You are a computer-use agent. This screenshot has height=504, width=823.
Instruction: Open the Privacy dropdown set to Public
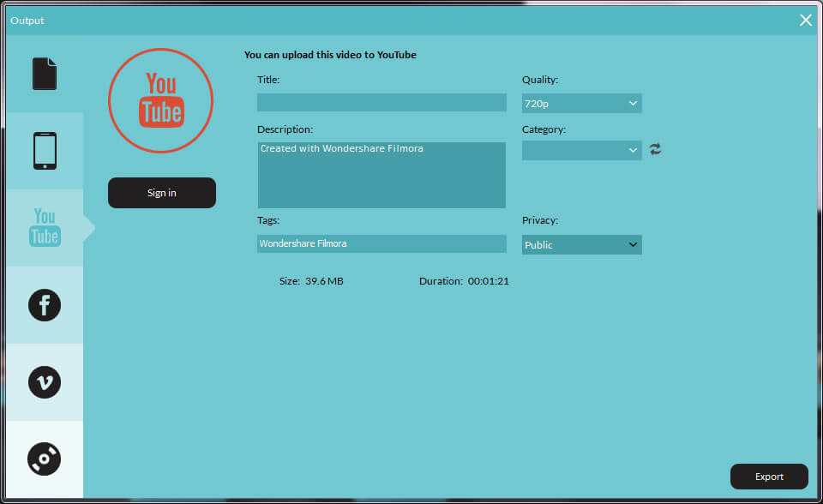(x=581, y=244)
